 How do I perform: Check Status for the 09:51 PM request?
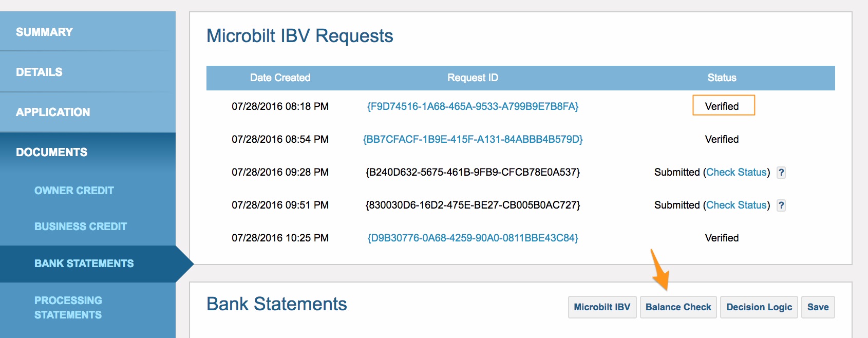737,205
